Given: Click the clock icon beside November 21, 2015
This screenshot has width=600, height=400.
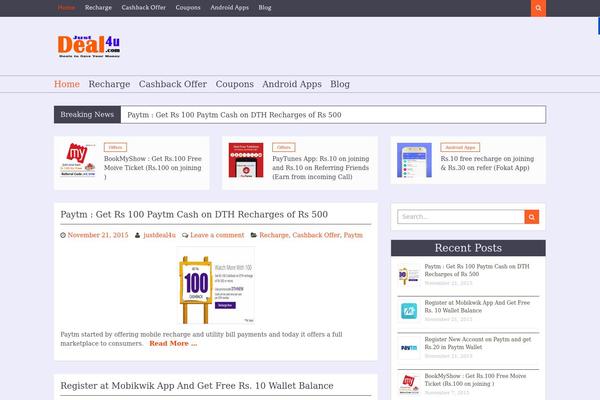Looking at the screenshot, I should 63,235.
